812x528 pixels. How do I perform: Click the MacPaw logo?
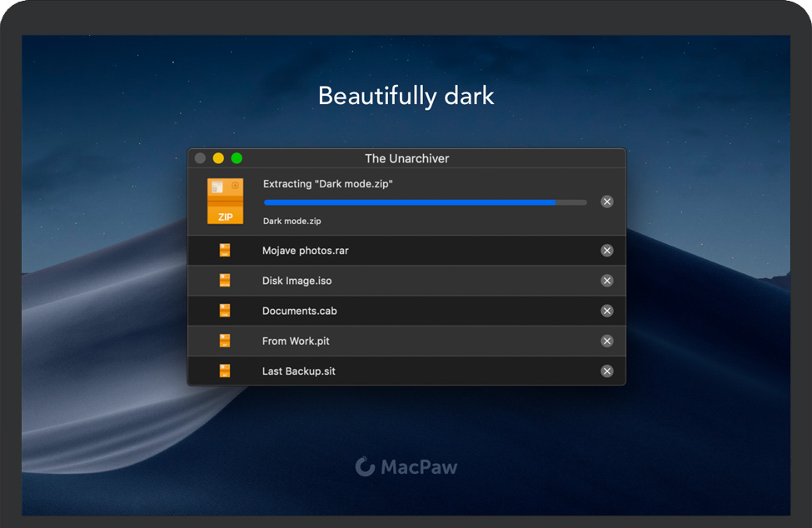tap(406, 466)
